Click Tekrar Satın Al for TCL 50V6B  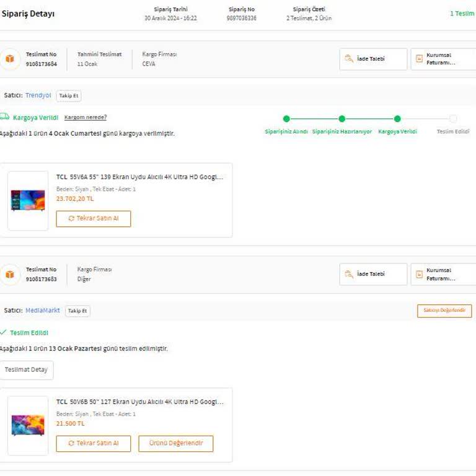click(x=94, y=444)
